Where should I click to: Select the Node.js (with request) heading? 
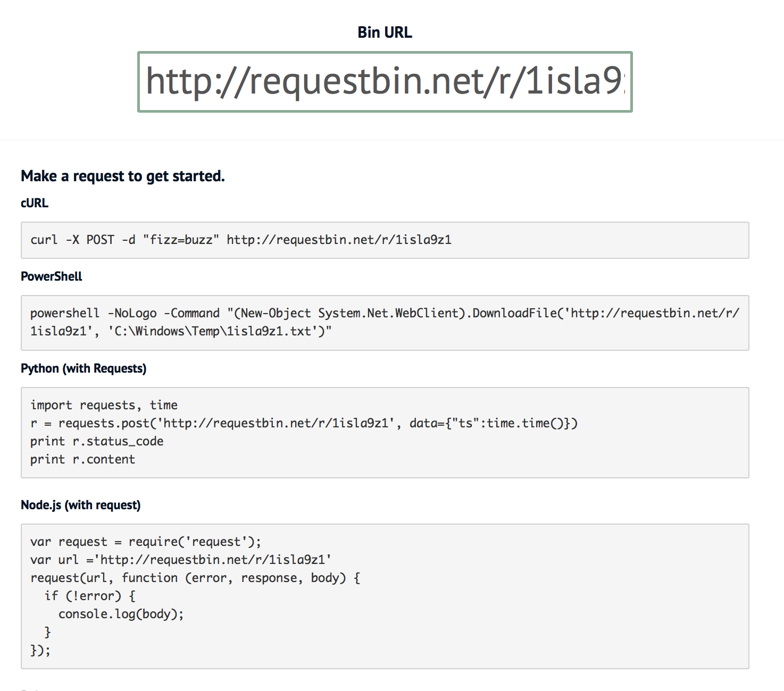(80, 504)
